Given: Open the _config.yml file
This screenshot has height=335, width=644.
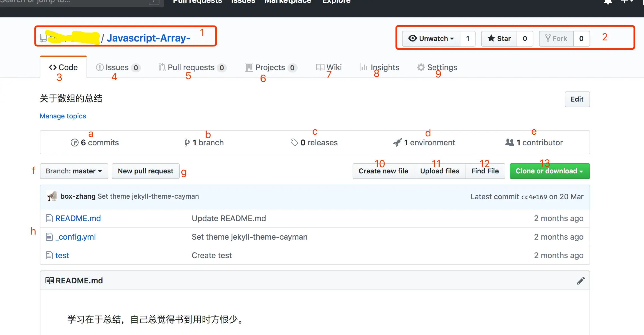Looking at the screenshot, I should tap(76, 237).
